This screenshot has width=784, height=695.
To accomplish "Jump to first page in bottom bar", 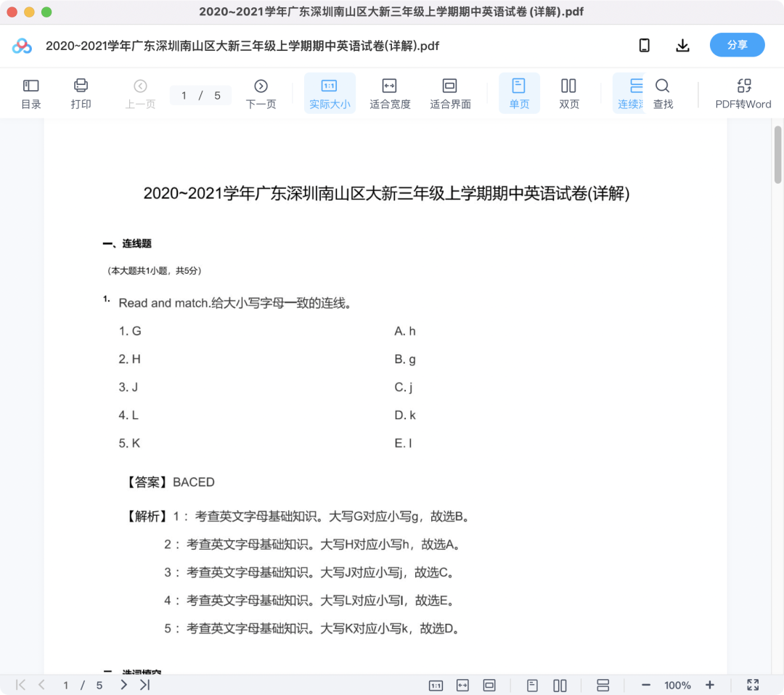I will [20, 685].
